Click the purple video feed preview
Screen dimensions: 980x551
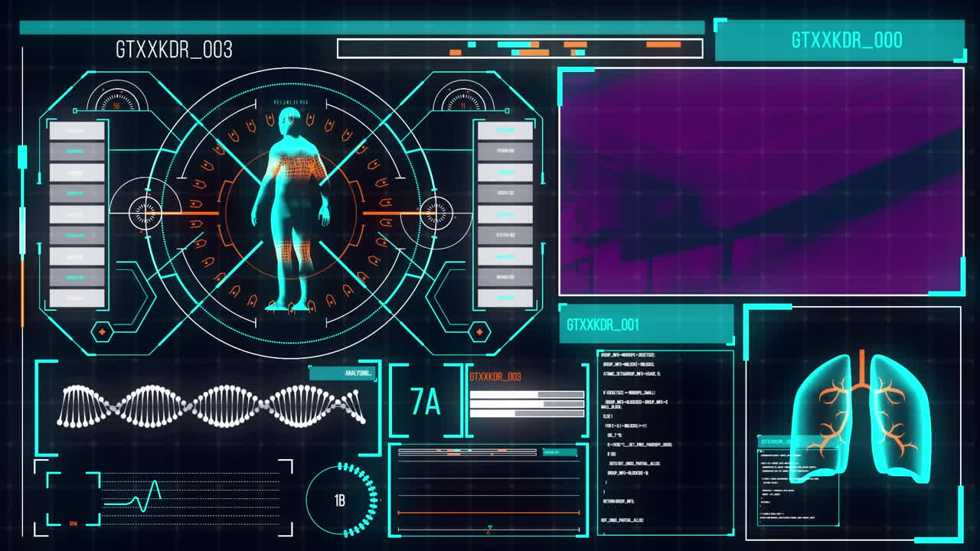[x=761, y=181]
